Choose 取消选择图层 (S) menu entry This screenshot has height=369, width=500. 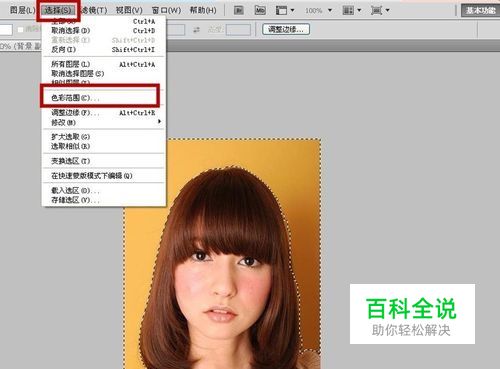pyautogui.click(x=103, y=74)
